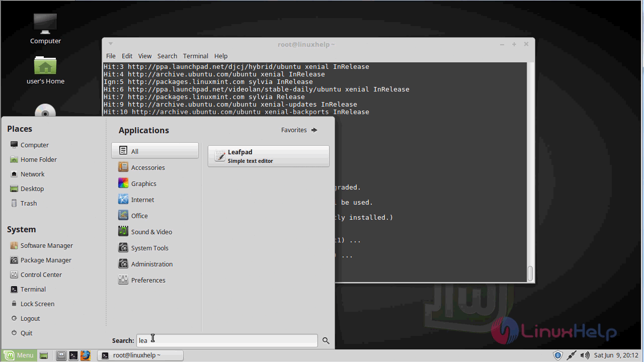Click the Mint Menu button
Screen dimensions: 644x362
coord(19,355)
